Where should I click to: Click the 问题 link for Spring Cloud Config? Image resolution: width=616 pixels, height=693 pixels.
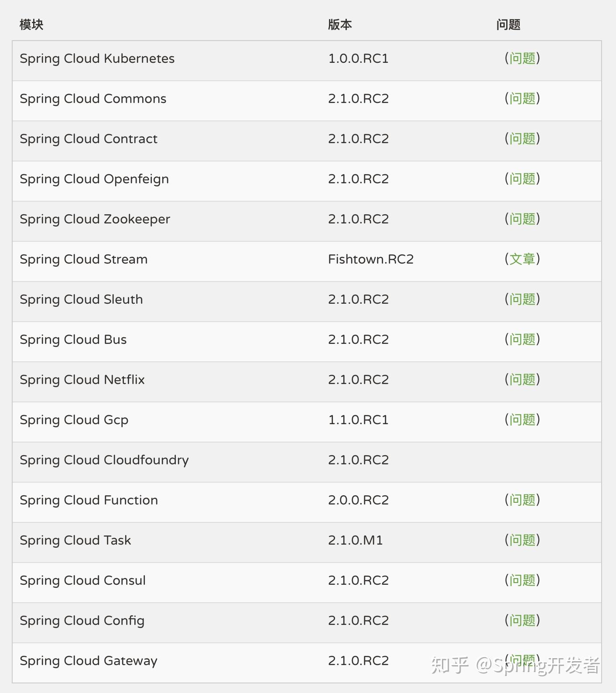pos(522,621)
